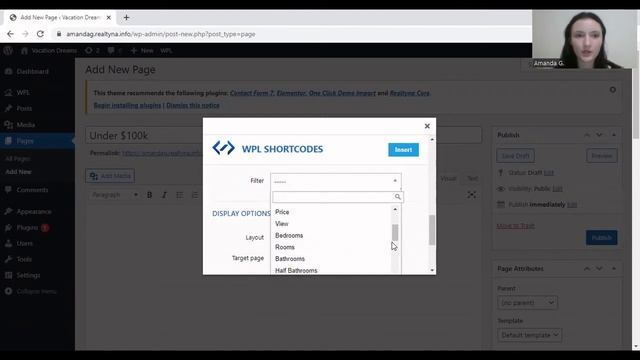Click Collapse menu in the sidebar
640x360 pixels.
click(x=36, y=291)
